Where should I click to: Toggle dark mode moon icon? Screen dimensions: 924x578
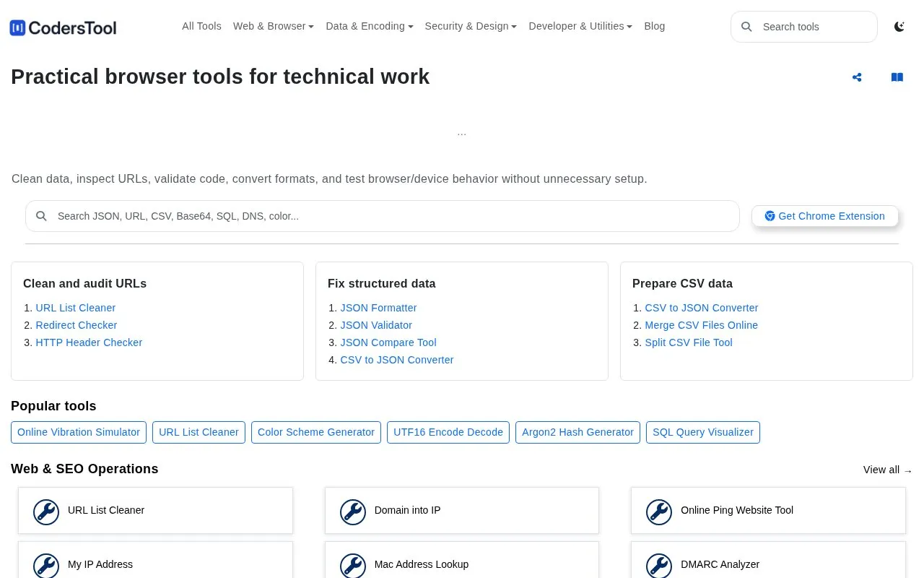click(899, 27)
